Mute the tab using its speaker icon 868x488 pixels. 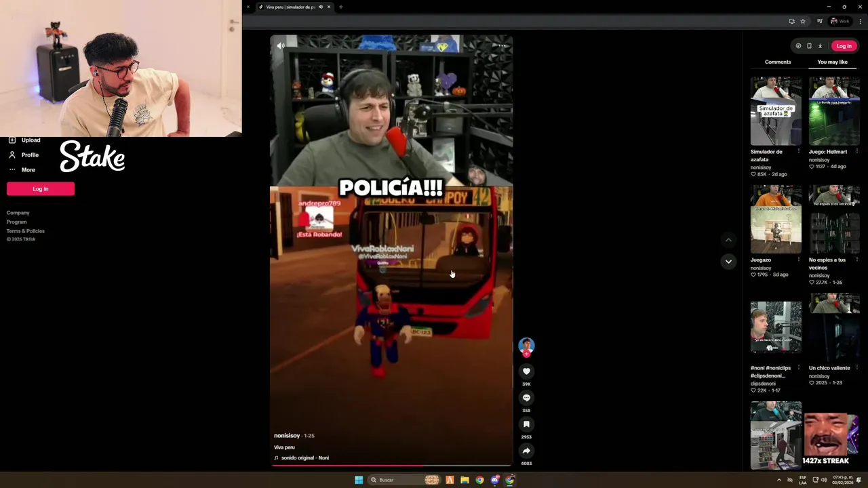pyautogui.click(x=321, y=7)
